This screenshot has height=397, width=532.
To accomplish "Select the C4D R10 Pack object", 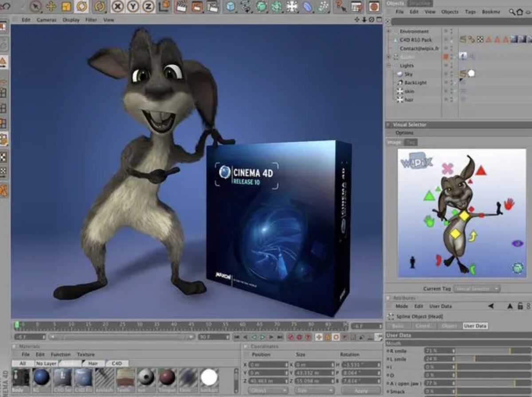I will 415,40.
